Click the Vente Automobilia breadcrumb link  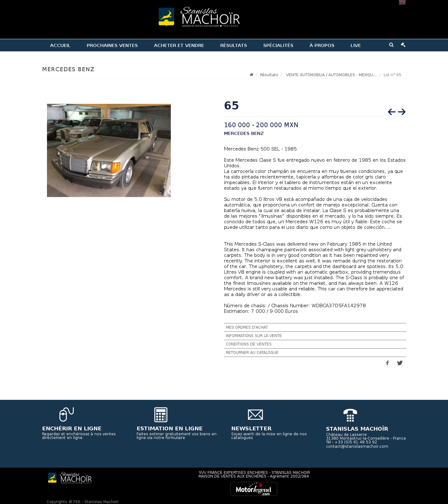coord(331,75)
